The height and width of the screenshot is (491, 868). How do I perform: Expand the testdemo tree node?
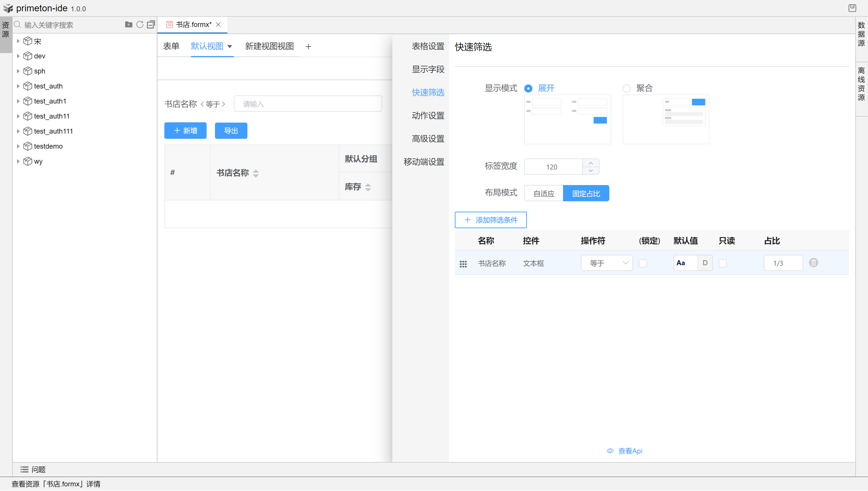18,146
